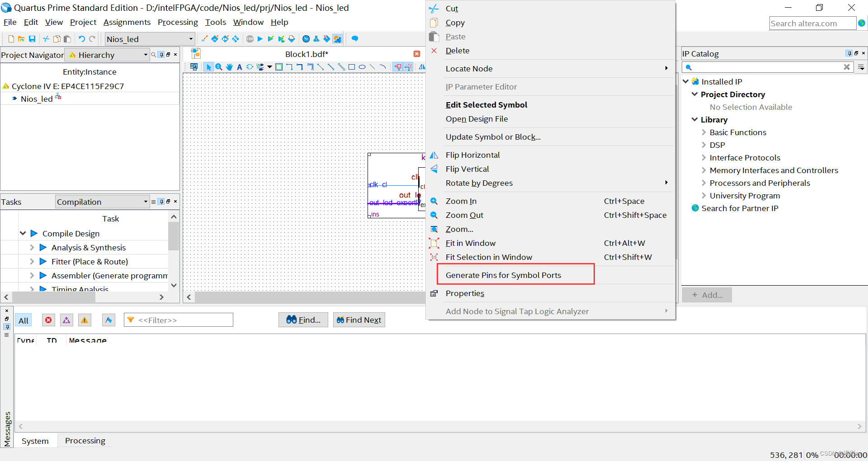This screenshot has height=461, width=868.
Task: Click Search for Partner IP link
Action: click(x=740, y=208)
